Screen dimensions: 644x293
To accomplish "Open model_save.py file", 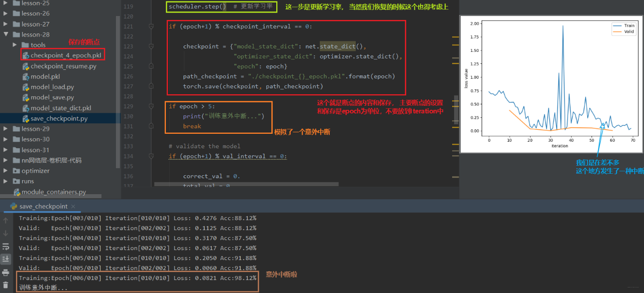I will [52, 97].
